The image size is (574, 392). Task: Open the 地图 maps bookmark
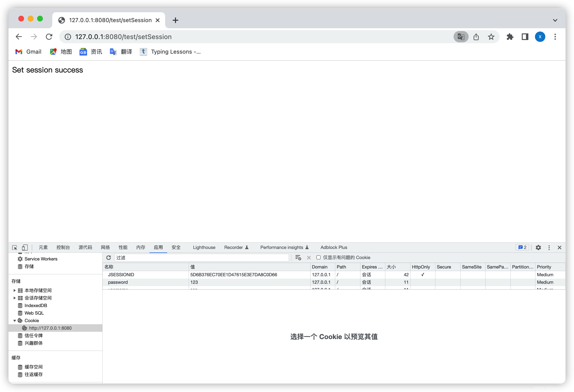click(x=61, y=52)
